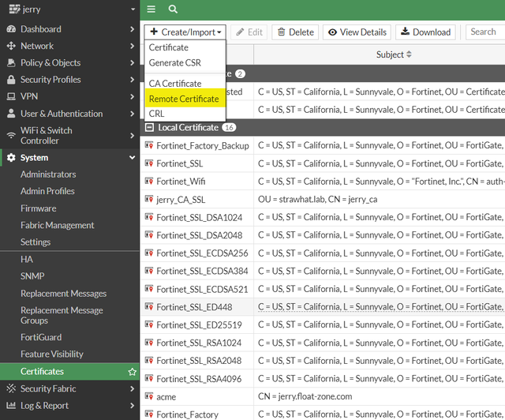Click the star icon next to Certificates
This screenshot has width=505, height=420.
[132, 372]
